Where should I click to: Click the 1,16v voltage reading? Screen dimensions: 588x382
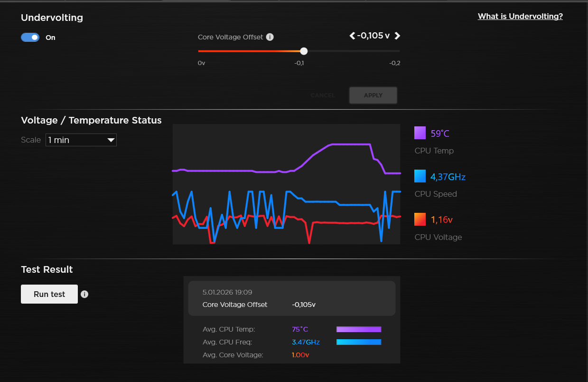(442, 220)
